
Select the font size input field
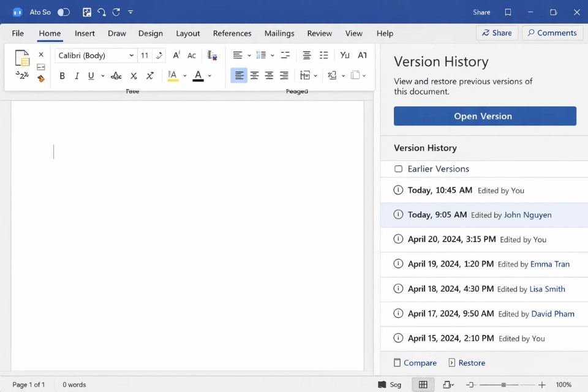[x=145, y=55]
